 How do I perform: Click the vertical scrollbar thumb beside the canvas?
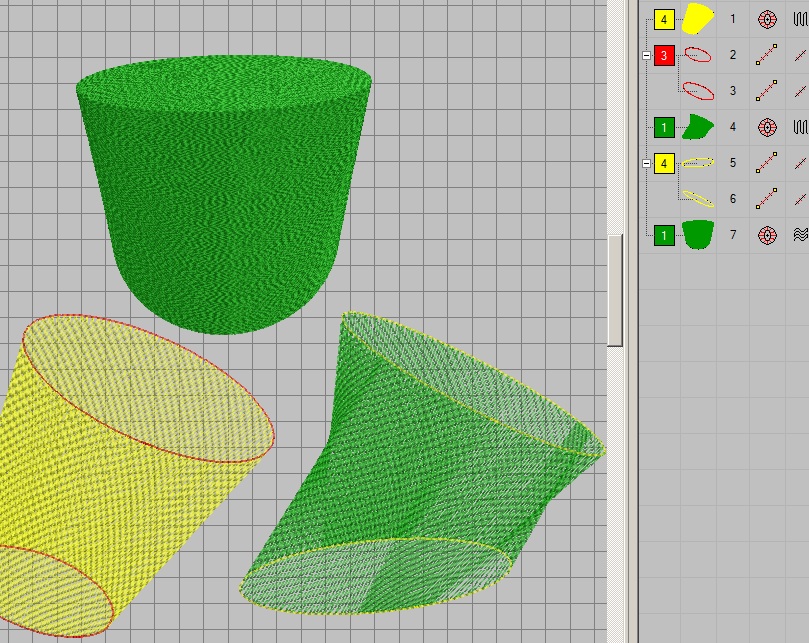click(615, 290)
